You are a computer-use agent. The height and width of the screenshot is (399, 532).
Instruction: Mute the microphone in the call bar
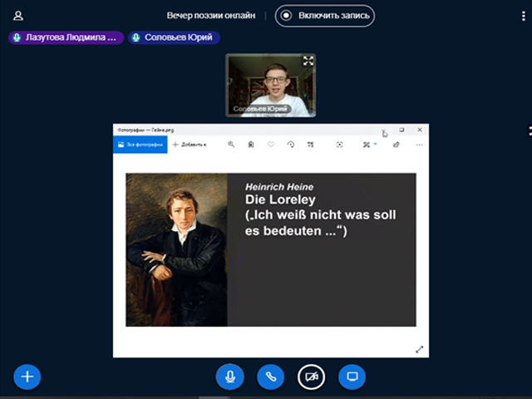(229, 377)
